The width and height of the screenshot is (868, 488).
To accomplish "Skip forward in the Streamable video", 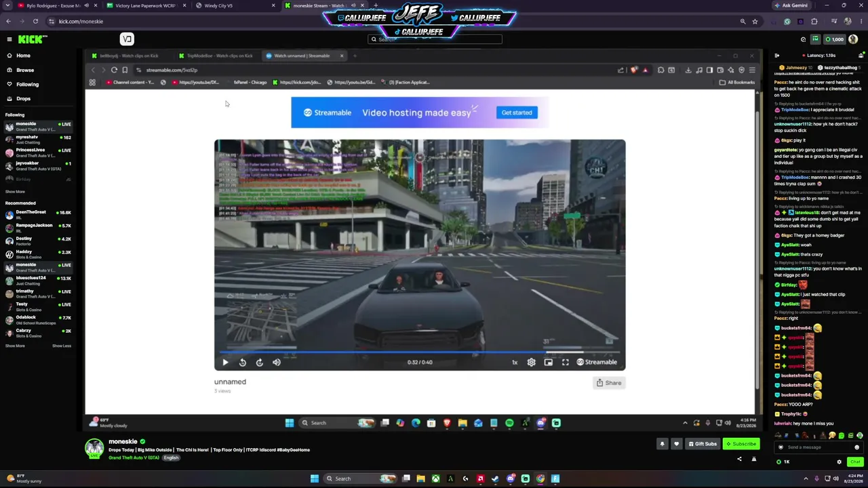I will 259,363.
